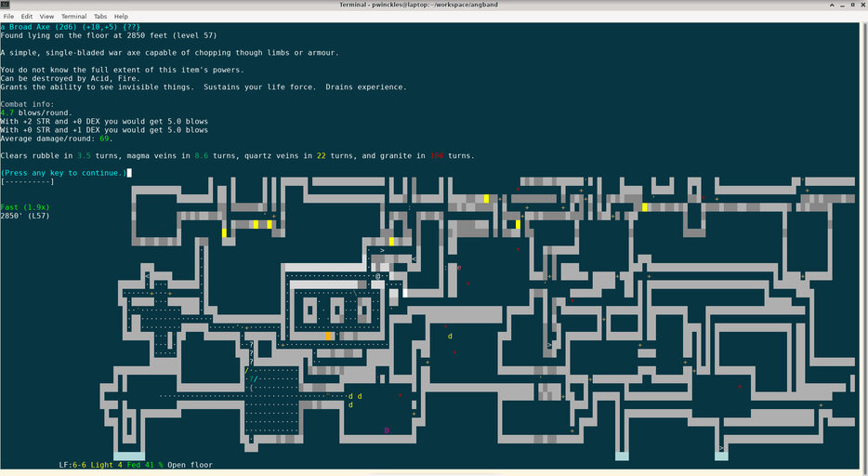The image size is (868, 476).
Task: Open the Edit menu
Action: coord(27,16)
